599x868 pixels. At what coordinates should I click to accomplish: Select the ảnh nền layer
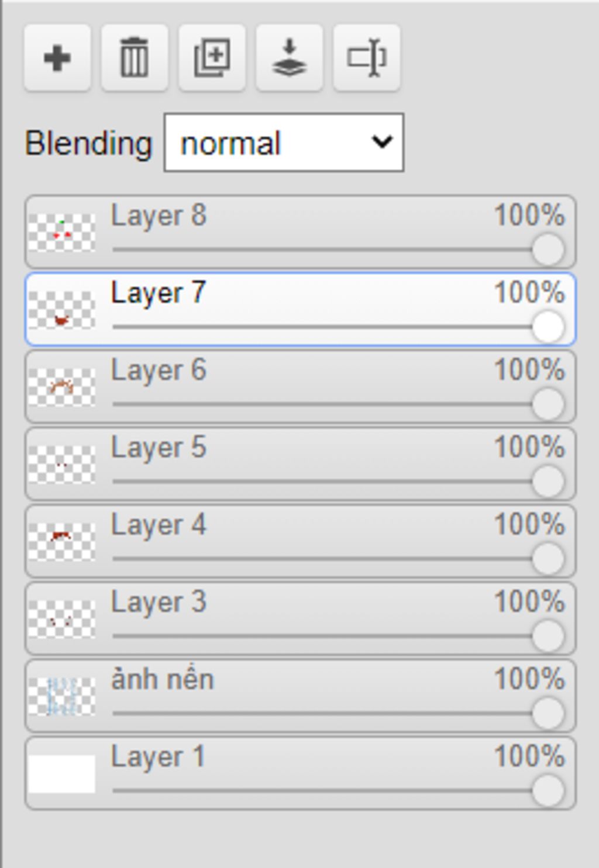pos(163,680)
